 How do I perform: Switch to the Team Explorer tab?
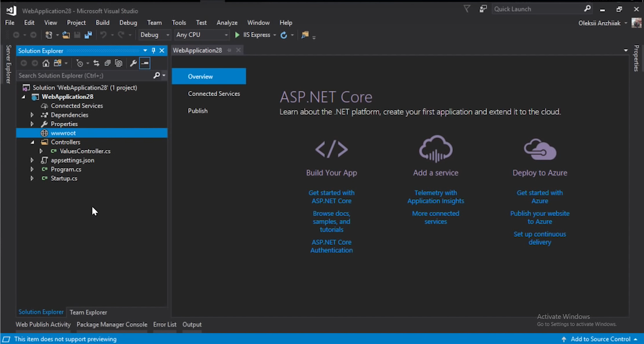[88, 312]
